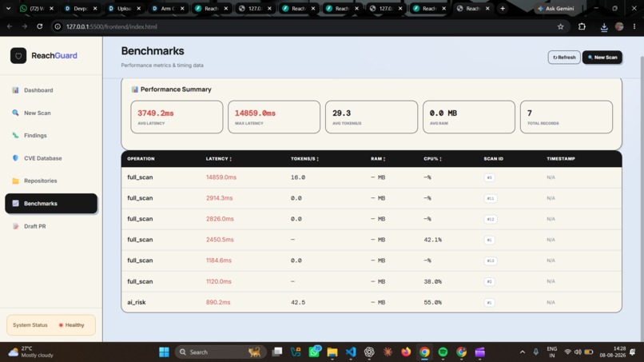This screenshot has height=362, width=644.
Task: Open VS Code from taskbar
Action: click(351, 352)
